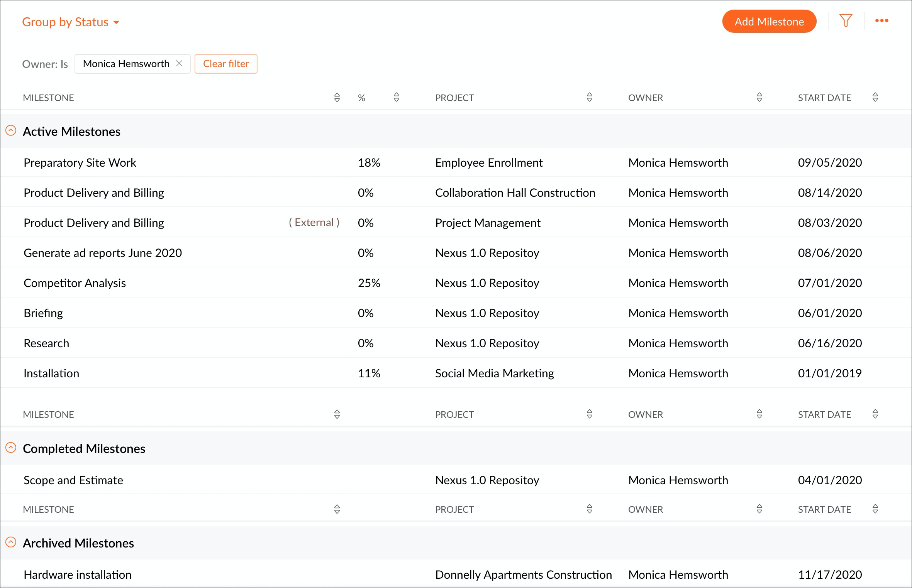The image size is (912, 588).
Task: Open the Competitor Analysis milestone
Action: pos(75,283)
